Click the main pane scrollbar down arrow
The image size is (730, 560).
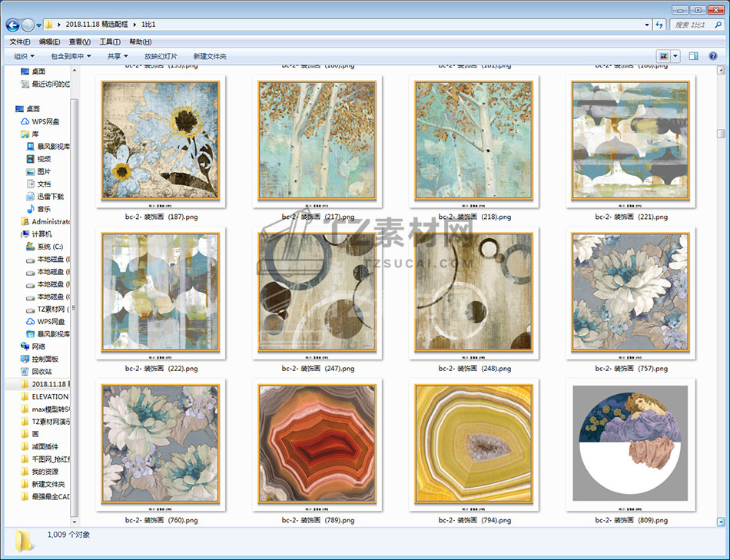click(x=721, y=522)
